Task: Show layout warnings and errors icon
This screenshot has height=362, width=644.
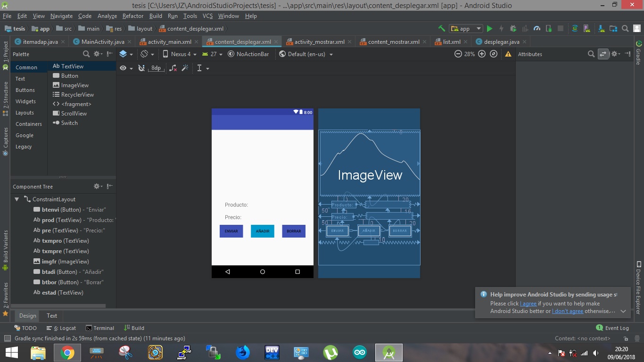Action: (x=508, y=54)
